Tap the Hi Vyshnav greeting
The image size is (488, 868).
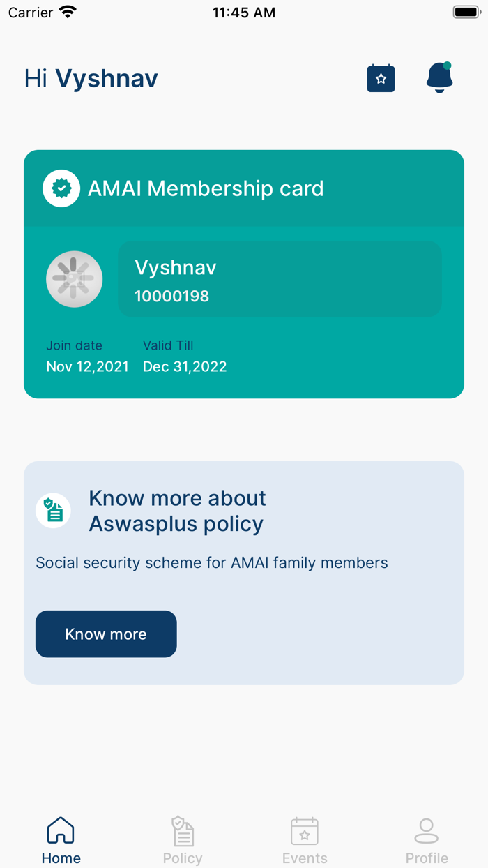(91, 78)
